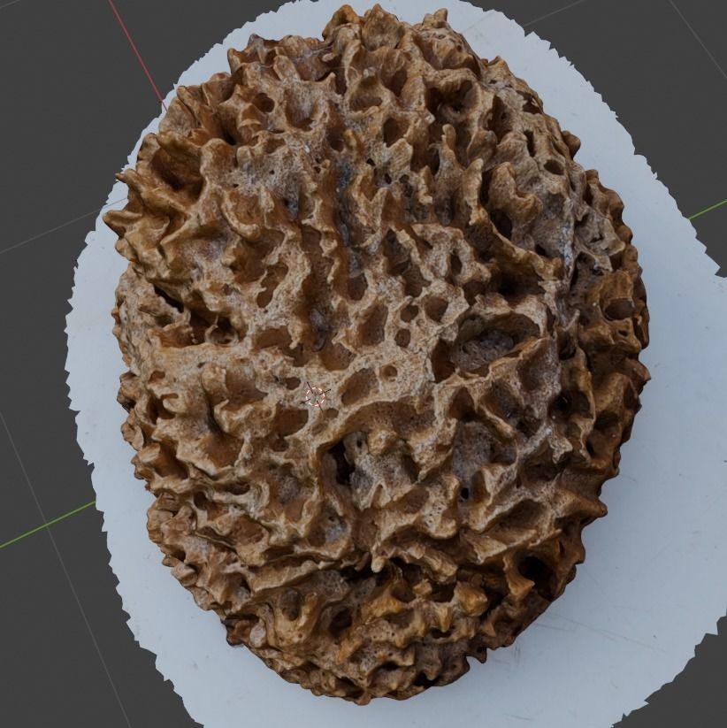Viewport: 727px width, 728px height.
Task: Click the 3D cursor crosshair on the model
Action: (x=315, y=396)
